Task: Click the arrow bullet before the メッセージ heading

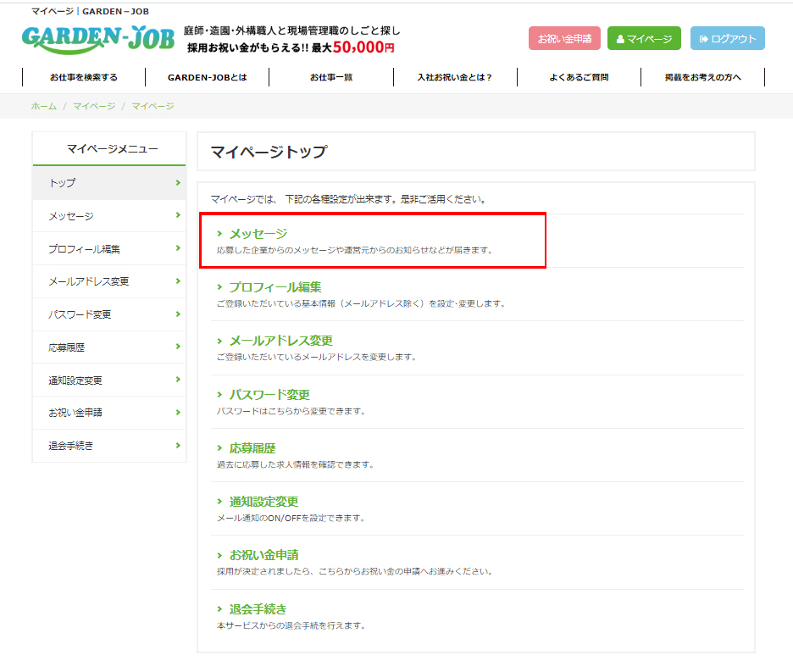Action: click(x=219, y=234)
